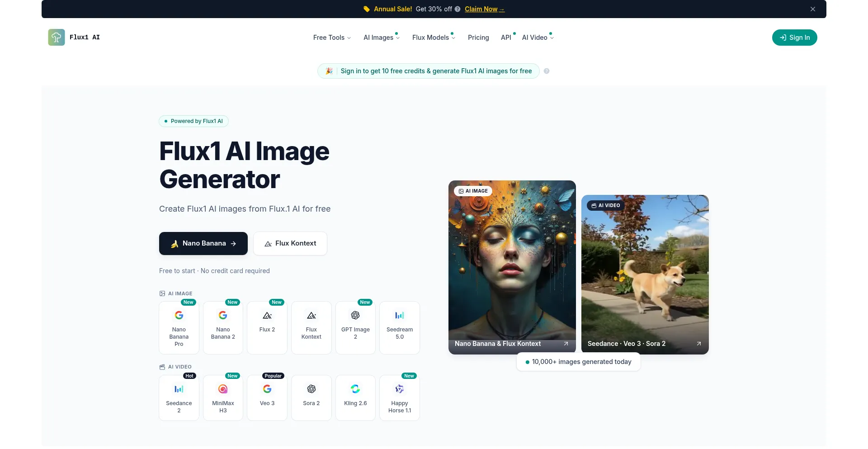The height and width of the screenshot is (449, 868).
Task: Open the AI Image preview thumbnail
Action: 512,267
